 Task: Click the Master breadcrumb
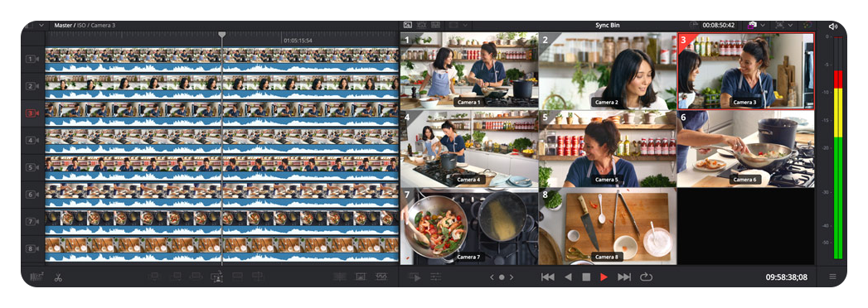pyautogui.click(x=63, y=25)
